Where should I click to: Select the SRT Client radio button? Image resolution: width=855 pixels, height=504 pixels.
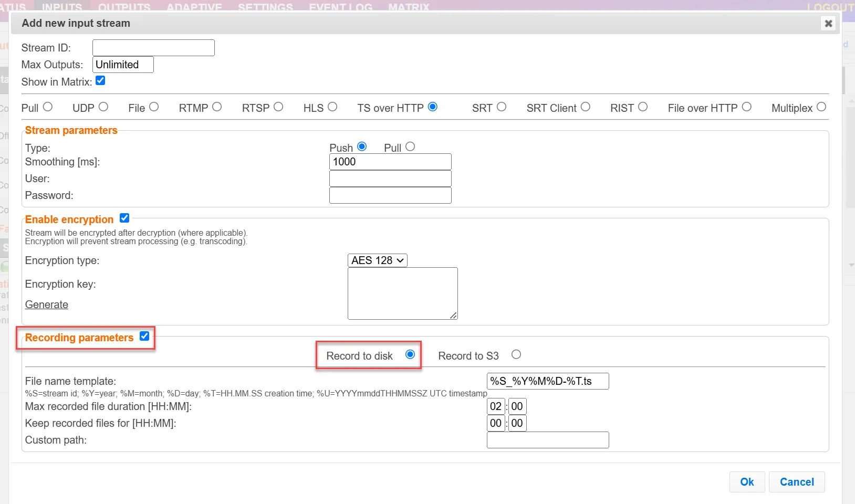pos(585,107)
